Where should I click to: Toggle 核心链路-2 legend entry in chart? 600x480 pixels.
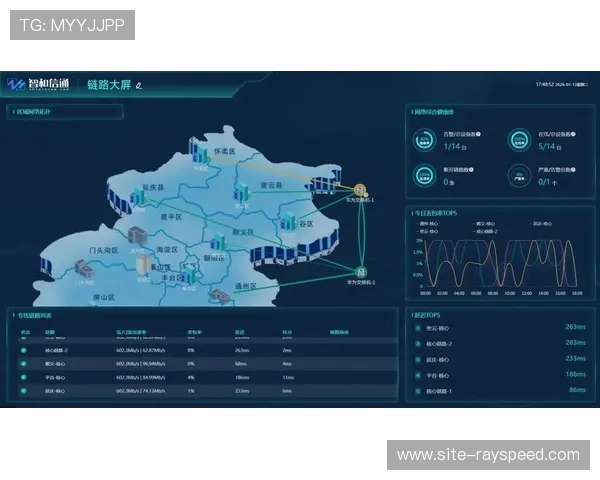[x=485, y=231]
